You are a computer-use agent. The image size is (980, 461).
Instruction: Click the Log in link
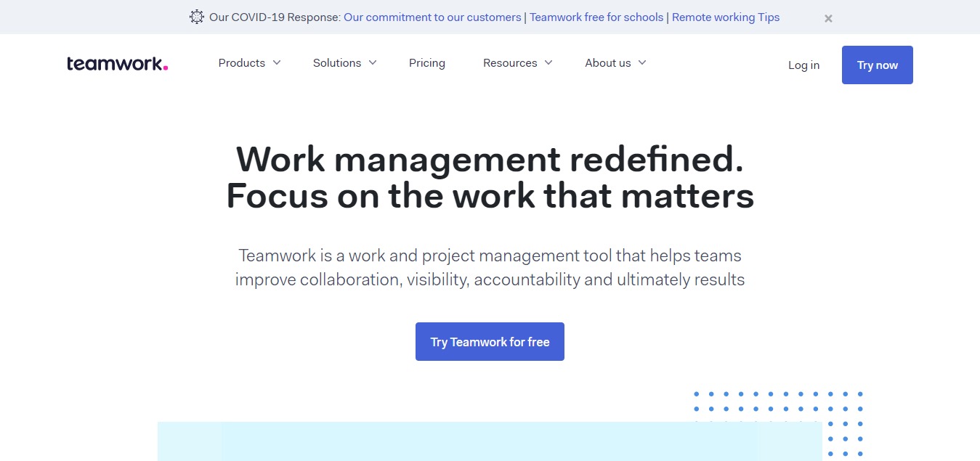pos(803,65)
